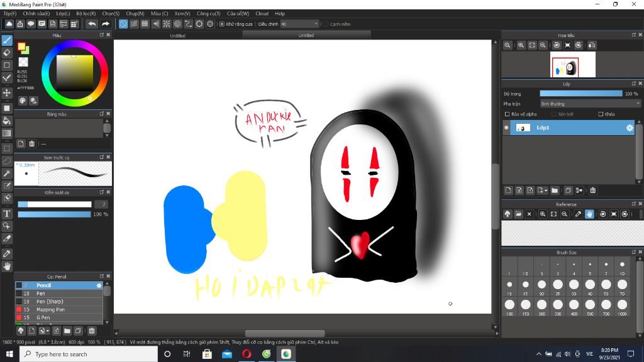Open the Tệp(F) menu
This screenshot has width=644, height=362.
point(10,14)
